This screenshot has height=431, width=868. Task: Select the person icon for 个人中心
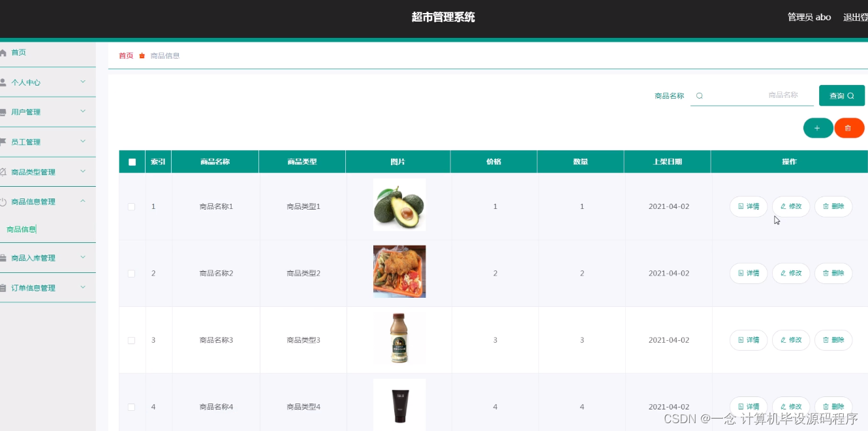(5, 82)
